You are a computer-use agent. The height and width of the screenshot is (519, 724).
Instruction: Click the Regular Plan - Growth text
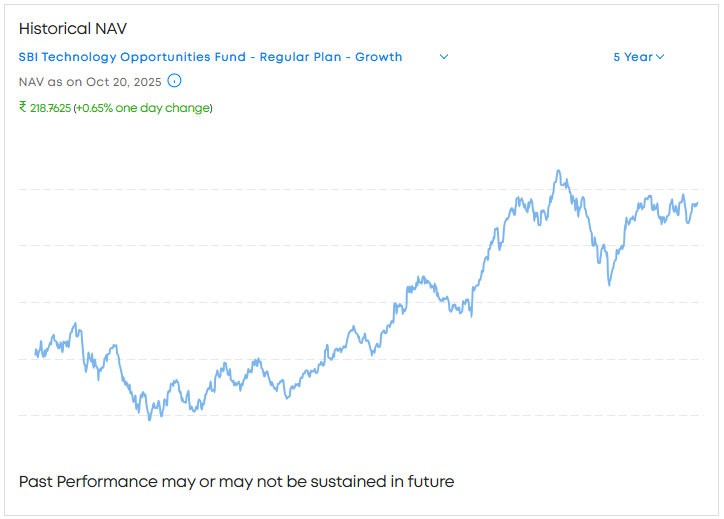point(331,57)
